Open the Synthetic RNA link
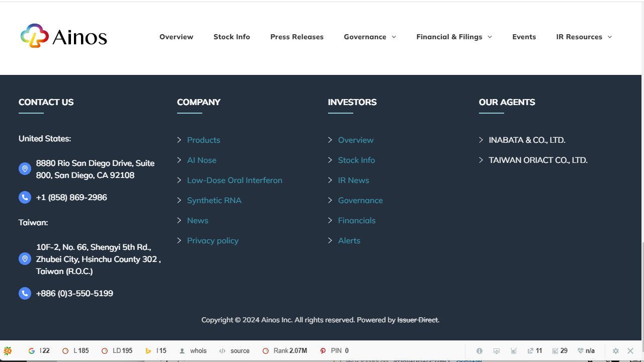 [214, 200]
